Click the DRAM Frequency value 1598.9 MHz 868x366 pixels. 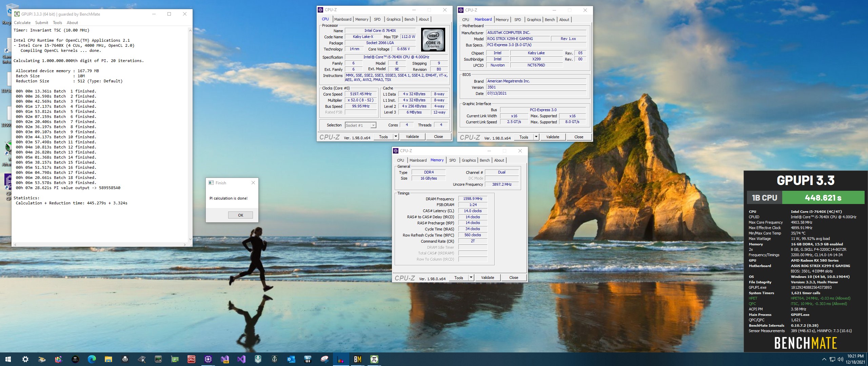click(473, 199)
